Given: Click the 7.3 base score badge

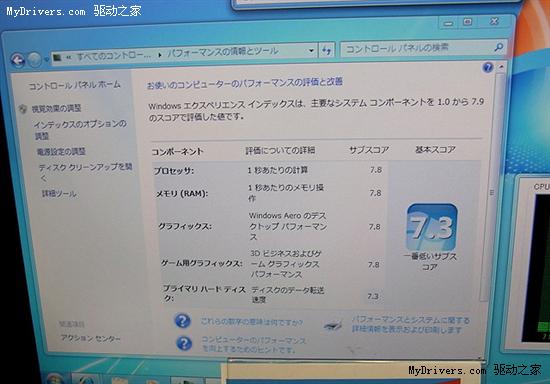Looking at the screenshot, I should click(x=432, y=228).
